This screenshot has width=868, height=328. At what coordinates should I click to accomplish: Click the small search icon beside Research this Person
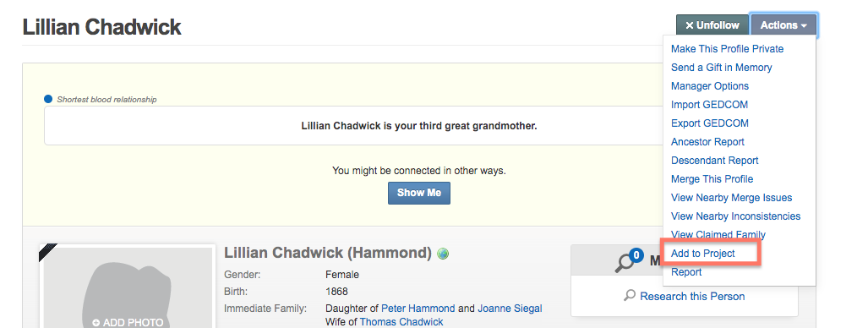coord(630,296)
